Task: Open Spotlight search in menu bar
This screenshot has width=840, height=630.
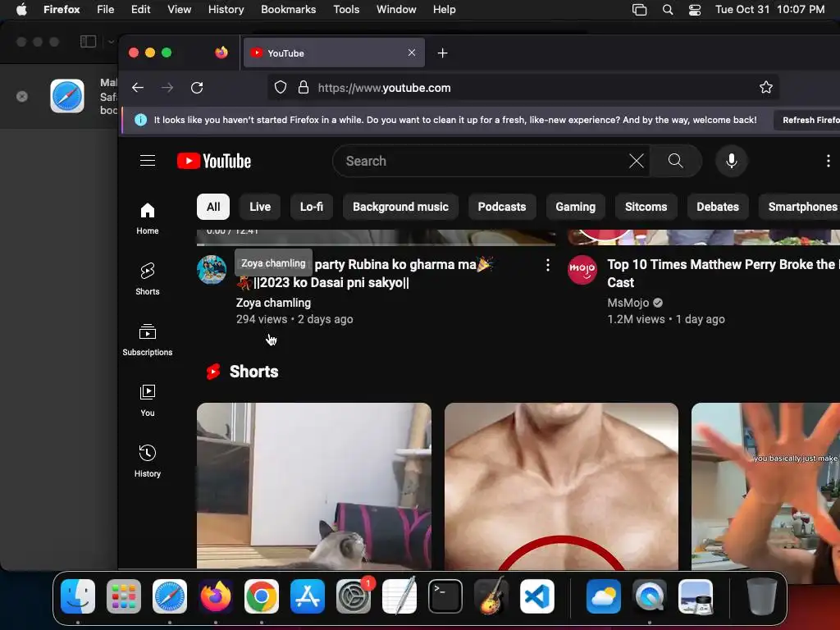Action: point(668,10)
